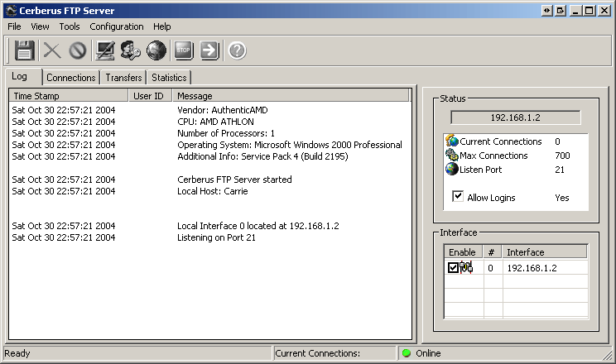
Task: Click the User ID column header
Action: point(151,96)
